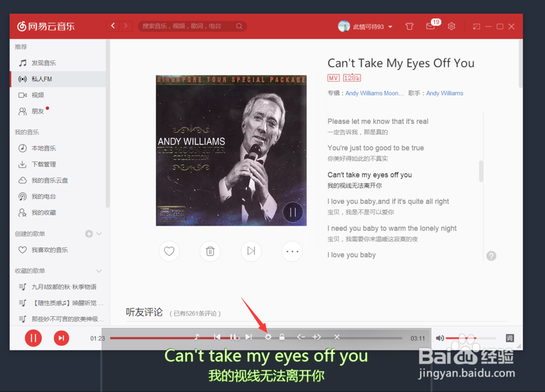Go forward with the navigation arrow
Screen dimensions: 545x392
click(126, 26)
